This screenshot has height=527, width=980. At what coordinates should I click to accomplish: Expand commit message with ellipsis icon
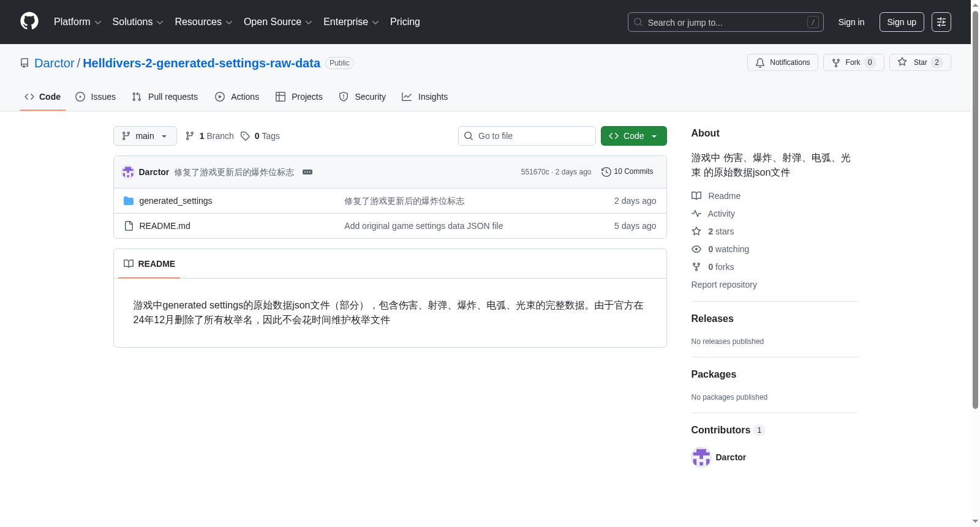tap(307, 172)
